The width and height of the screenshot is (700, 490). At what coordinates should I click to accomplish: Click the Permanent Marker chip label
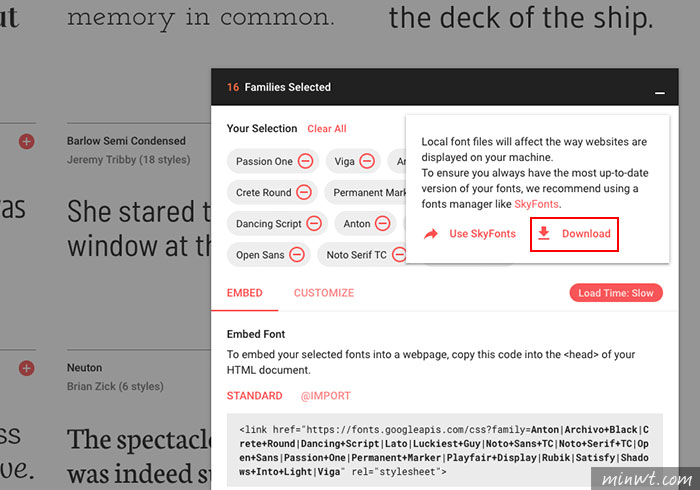[x=370, y=192]
